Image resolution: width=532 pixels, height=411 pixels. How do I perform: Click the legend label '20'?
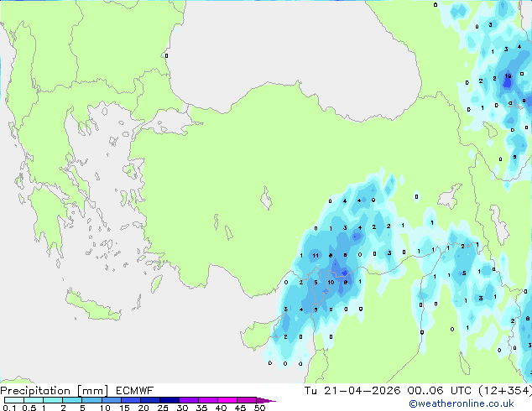[x=143, y=408]
